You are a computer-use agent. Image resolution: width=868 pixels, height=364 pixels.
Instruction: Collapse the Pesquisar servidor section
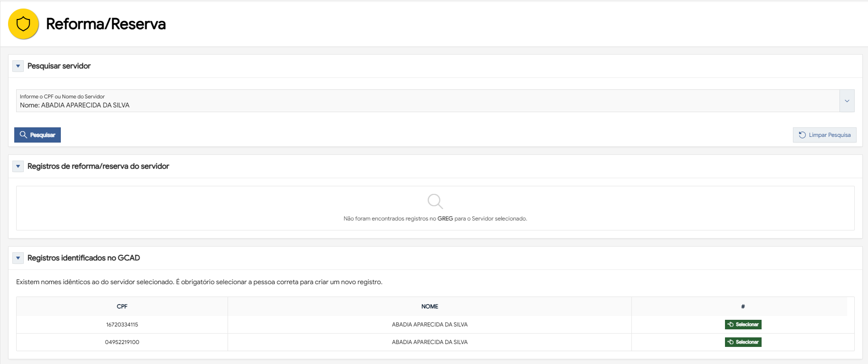click(18, 66)
